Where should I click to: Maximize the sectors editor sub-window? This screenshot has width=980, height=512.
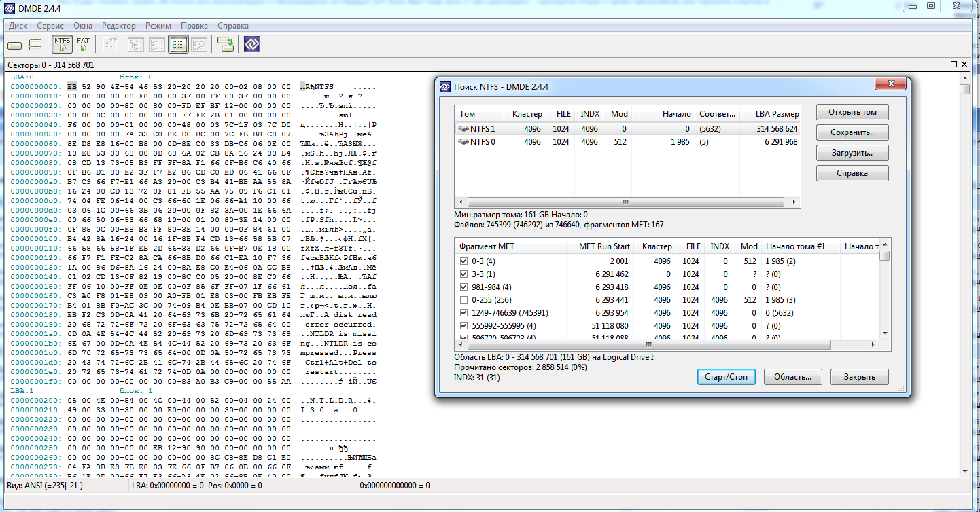tap(953, 65)
